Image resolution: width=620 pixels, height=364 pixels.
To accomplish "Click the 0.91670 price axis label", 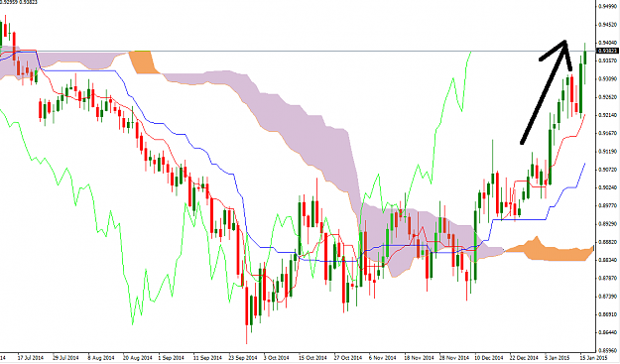I will click(x=608, y=133).
